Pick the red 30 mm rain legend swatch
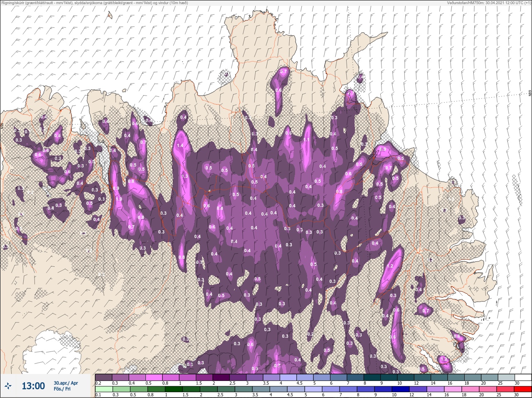 pos(523,389)
